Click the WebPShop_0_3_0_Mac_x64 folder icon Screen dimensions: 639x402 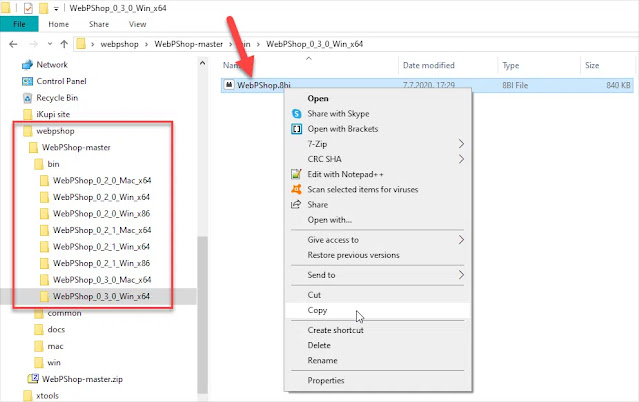click(44, 280)
